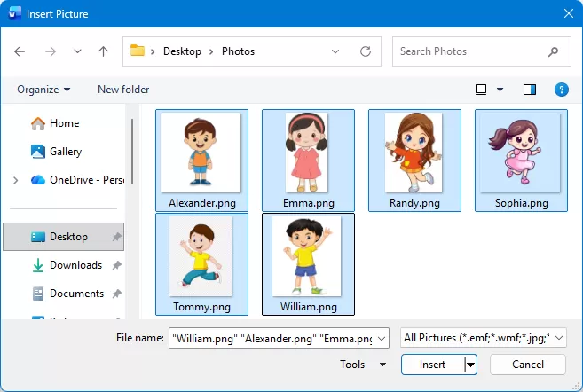Refresh the Photos folder

click(366, 51)
